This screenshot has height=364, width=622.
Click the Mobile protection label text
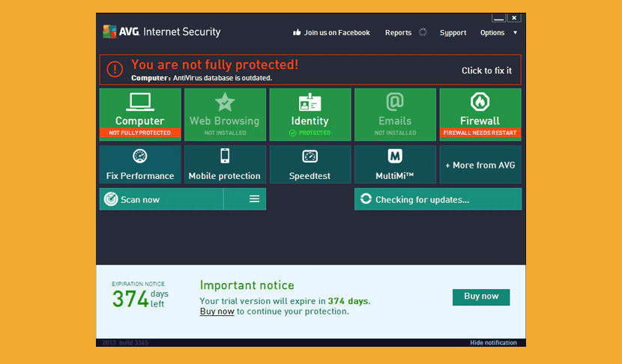tap(225, 176)
